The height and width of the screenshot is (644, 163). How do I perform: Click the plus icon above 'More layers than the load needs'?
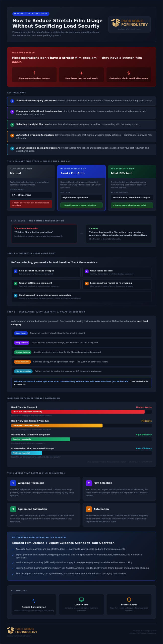coord(81,73)
